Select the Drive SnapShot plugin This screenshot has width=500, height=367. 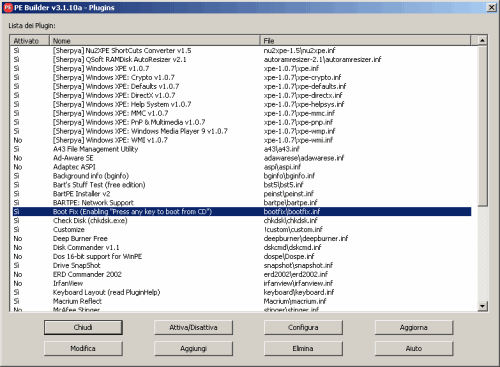pyautogui.click(x=242, y=266)
